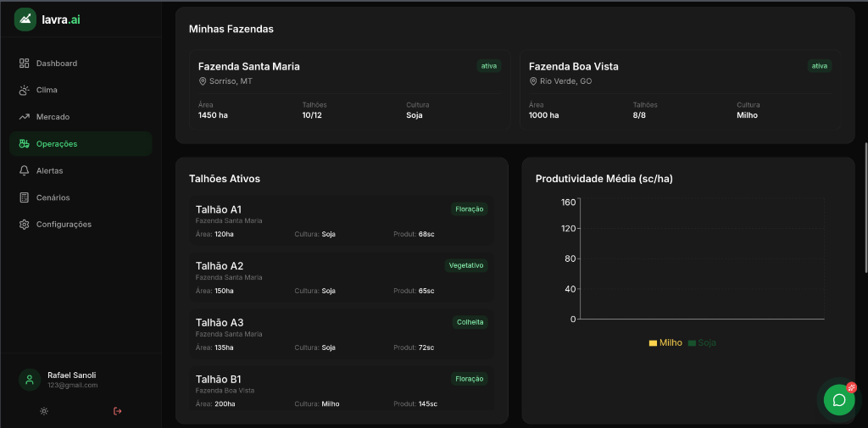
Task: Click Colheita status badge on Talhão A3
Action: tap(470, 322)
